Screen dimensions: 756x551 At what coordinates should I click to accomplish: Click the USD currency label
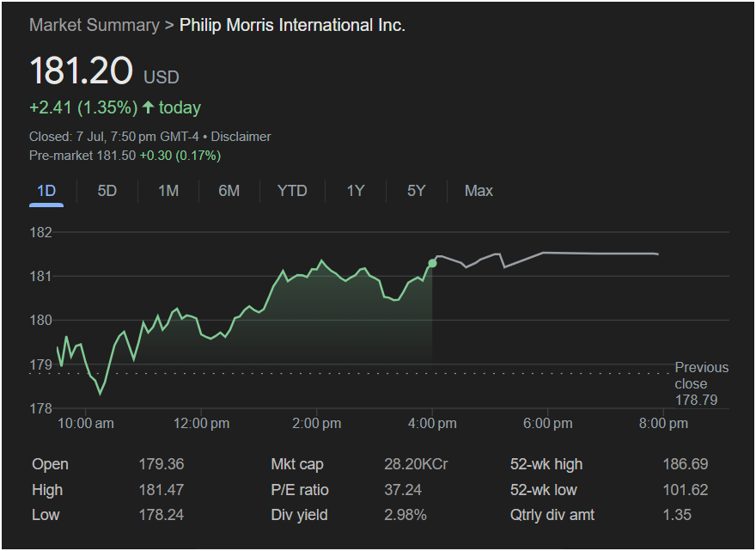click(x=162, y=77)
